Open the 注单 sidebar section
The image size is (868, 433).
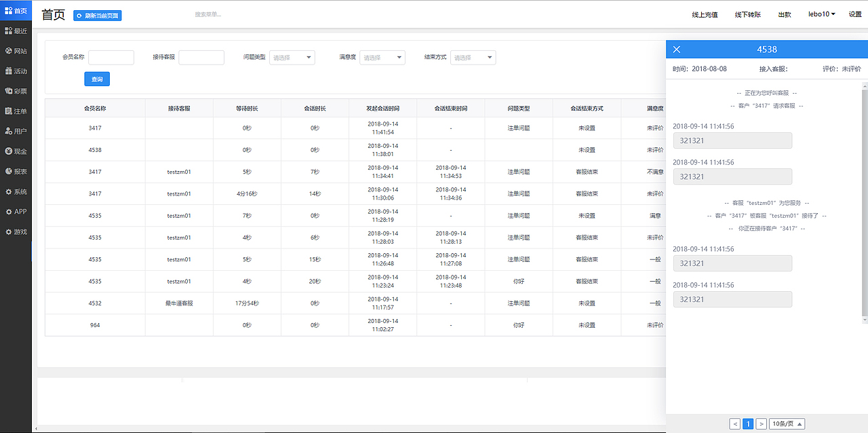click(16, 111)
